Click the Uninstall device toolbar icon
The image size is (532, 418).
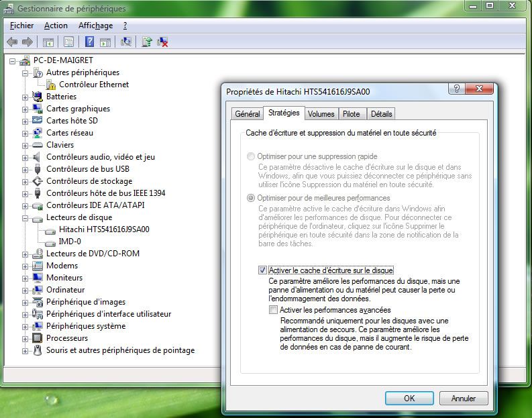pyautogui.click(x=162, y=42)
